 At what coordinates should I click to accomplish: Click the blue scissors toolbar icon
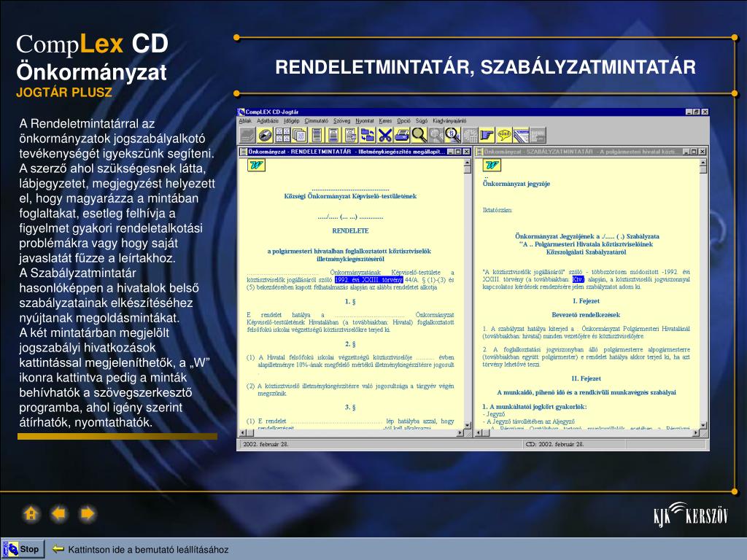385,135
